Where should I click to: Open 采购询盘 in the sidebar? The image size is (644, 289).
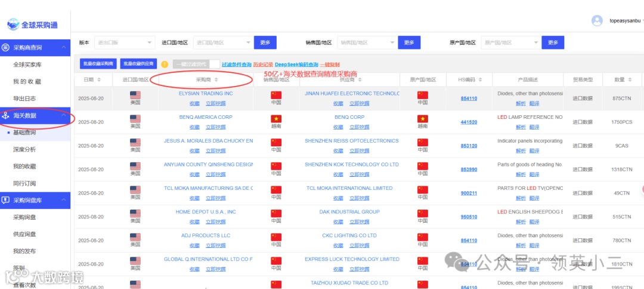click(24, 217)
